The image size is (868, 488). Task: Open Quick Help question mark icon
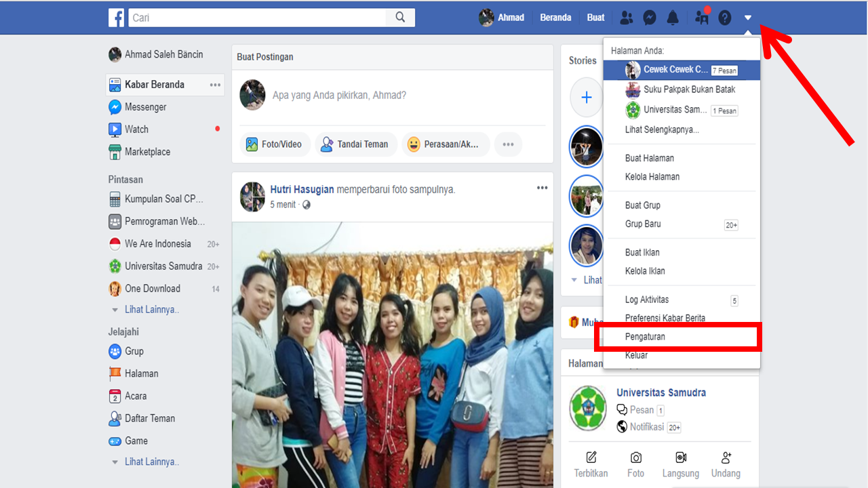click(x=725, y=18)
